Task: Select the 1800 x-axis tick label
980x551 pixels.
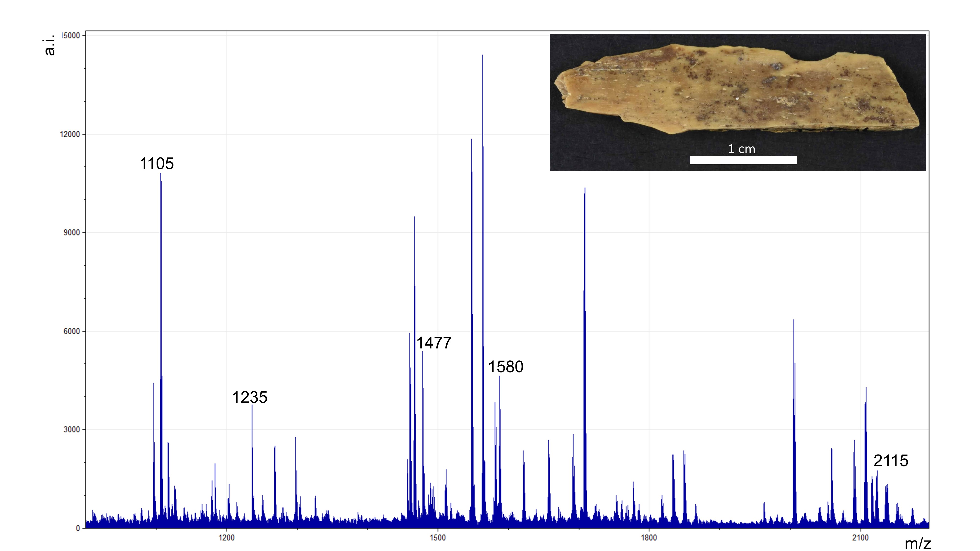Action: pos(649,538)
